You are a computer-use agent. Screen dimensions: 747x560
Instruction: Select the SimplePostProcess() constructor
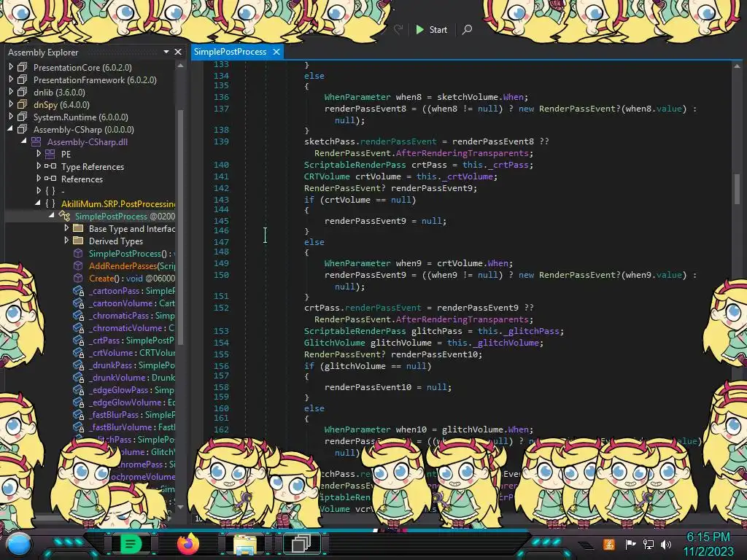click(x=133, y=254)
